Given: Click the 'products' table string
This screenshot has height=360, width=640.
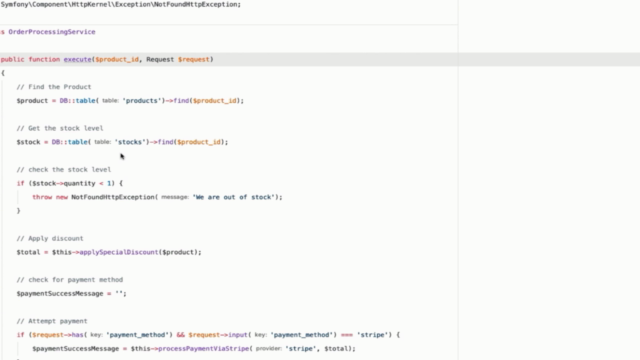Looking at the screenshot, I should 142,101.
